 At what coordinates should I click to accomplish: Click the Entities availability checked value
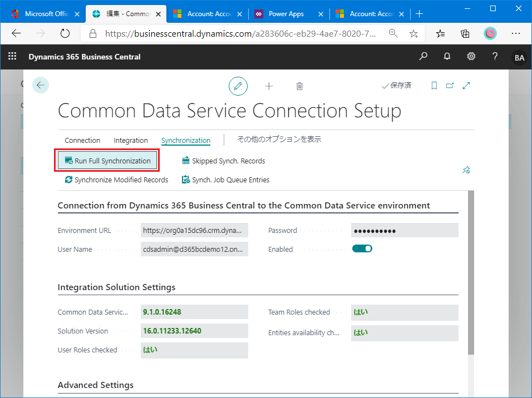point(405,333)
